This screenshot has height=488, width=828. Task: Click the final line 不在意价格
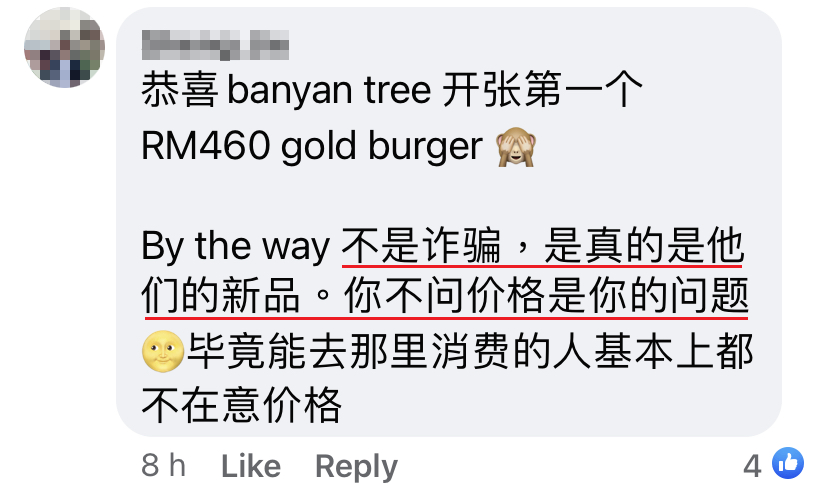click(x=242, y=405)
